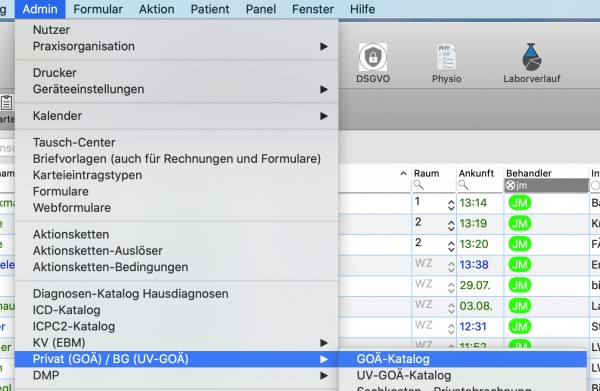Change room stepper in the 13:19 row

coord(451,226)
